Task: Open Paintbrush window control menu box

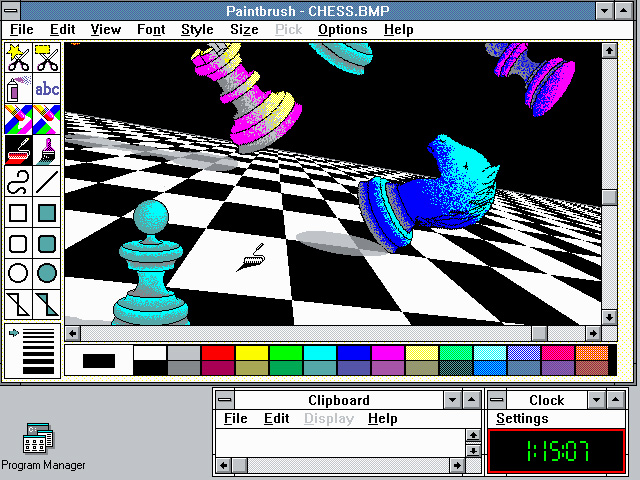Action: tap(11, 11)
